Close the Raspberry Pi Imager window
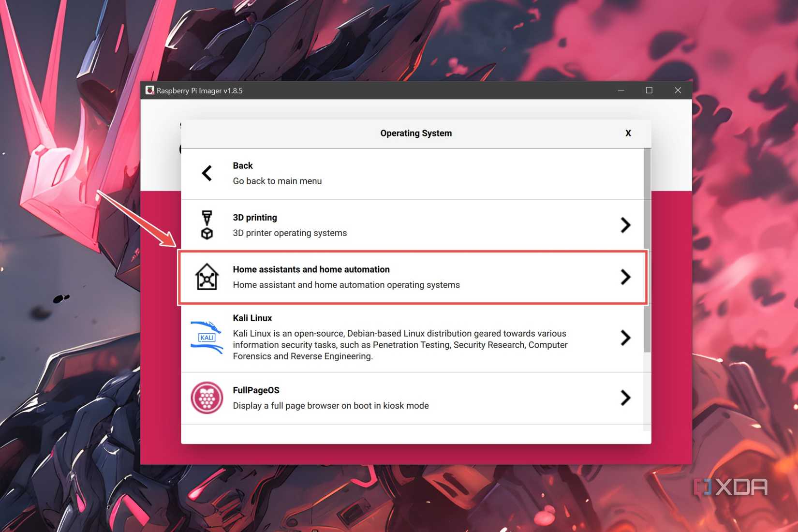 [678, 90]
